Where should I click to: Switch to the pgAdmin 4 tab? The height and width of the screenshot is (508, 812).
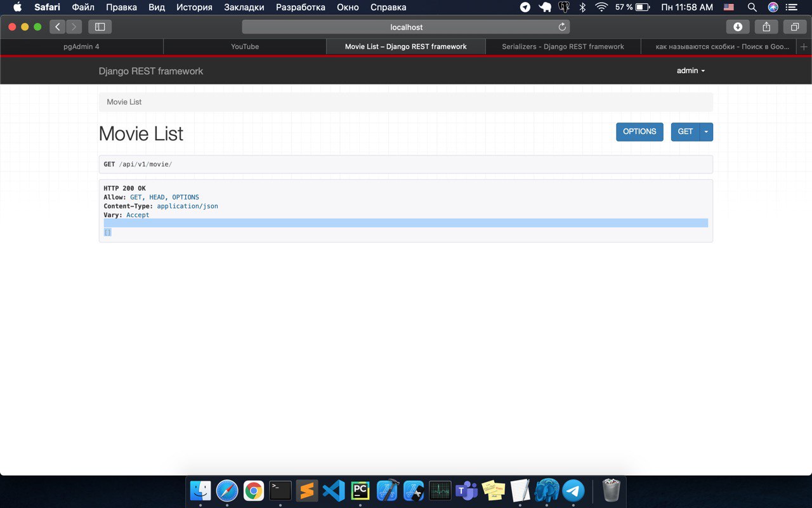click(81, 46)
